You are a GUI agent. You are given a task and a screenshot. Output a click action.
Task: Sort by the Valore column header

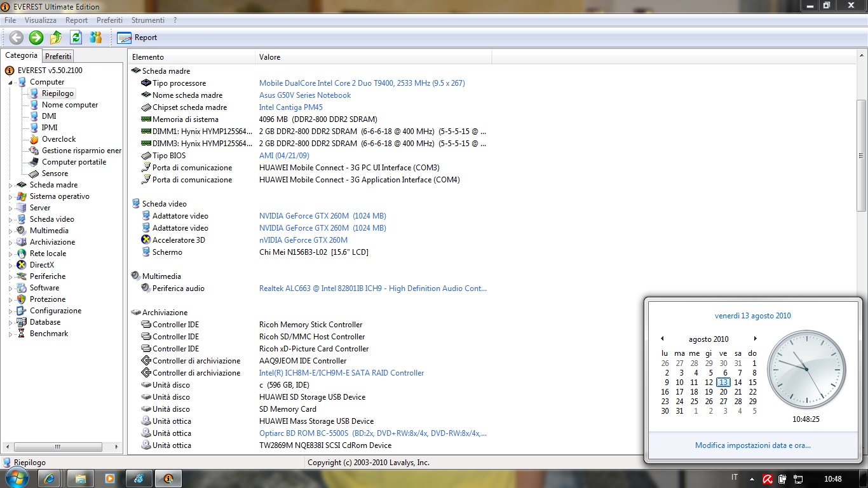pos(374,57)
